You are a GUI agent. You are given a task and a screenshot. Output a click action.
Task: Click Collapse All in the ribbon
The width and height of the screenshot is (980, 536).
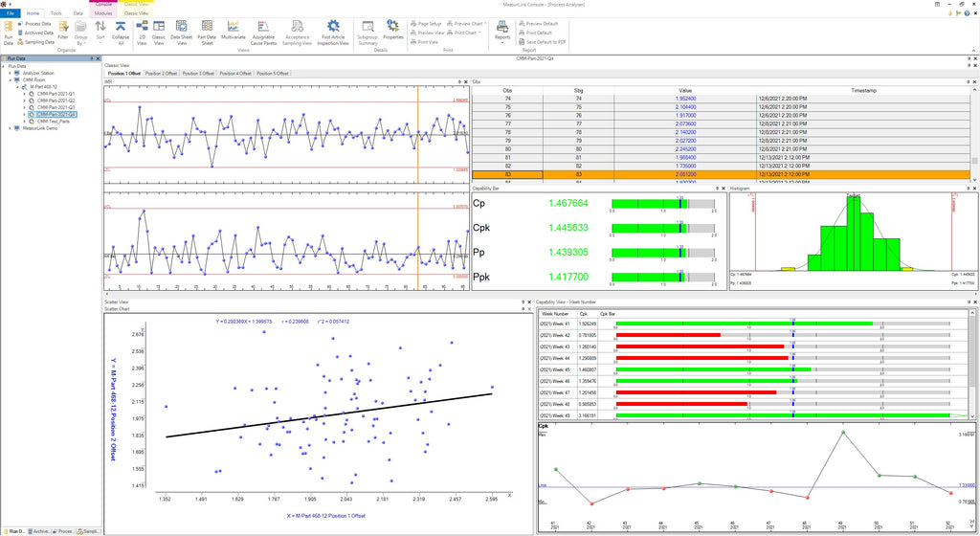click(x=120, y=31)
